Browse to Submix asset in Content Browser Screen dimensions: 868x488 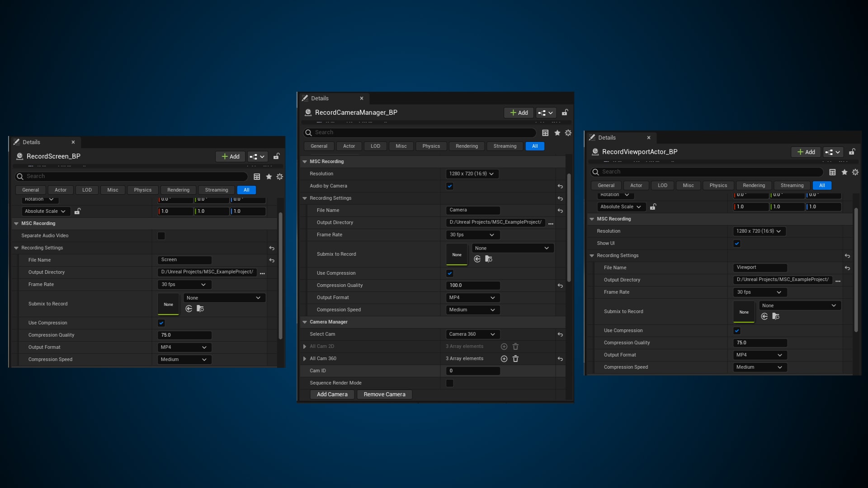pos(489,258)
